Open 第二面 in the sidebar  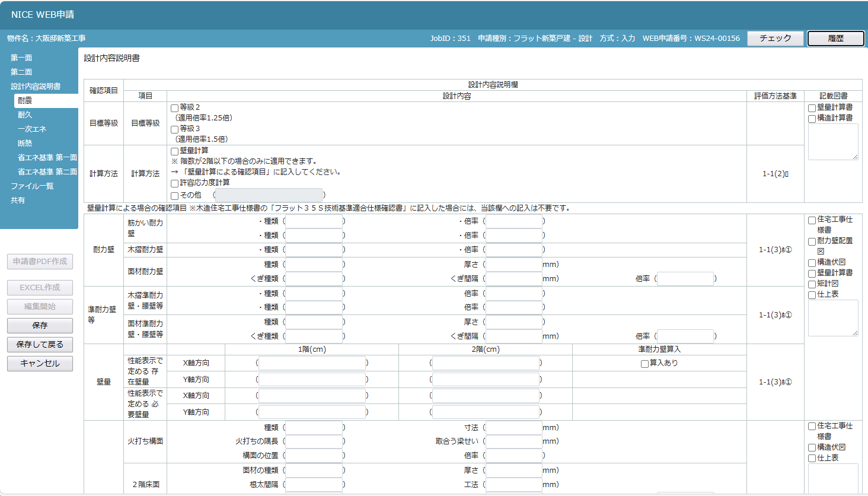click(x=21, y=72)
